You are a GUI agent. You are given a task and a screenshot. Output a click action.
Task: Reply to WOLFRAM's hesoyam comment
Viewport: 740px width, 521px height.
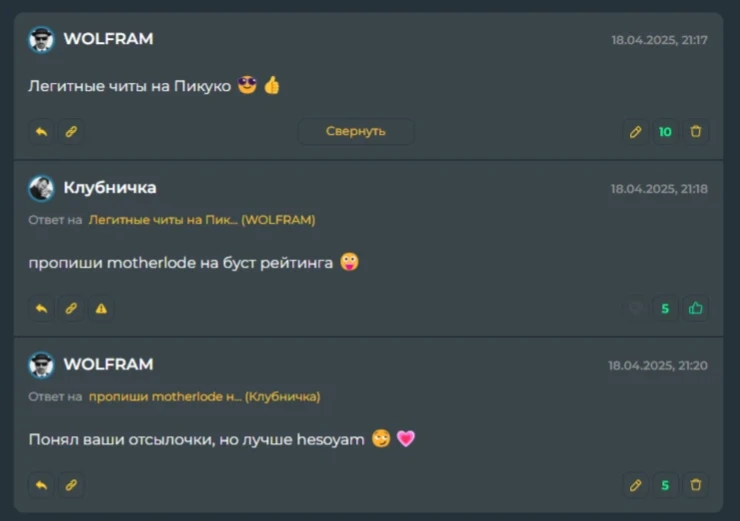pos(41,485)
